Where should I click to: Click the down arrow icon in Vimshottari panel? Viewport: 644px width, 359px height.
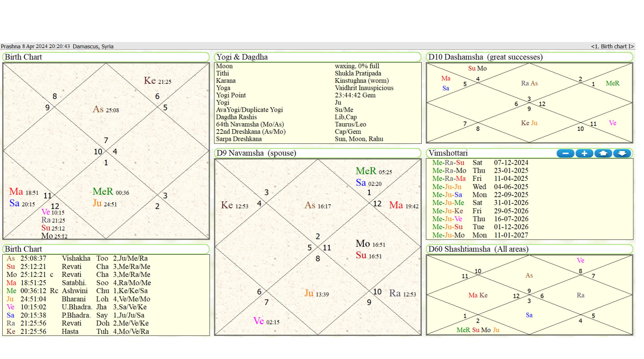click(x=622, y=153)
